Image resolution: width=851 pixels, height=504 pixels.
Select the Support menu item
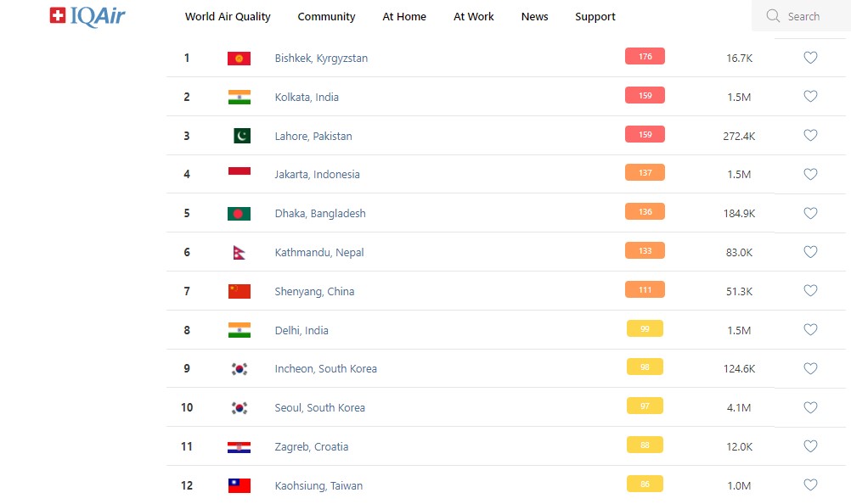pos(595,17)
